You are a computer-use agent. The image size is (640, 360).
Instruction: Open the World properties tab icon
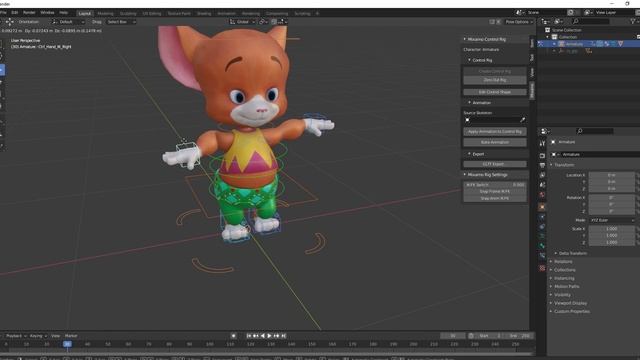(x=542, y=195)
